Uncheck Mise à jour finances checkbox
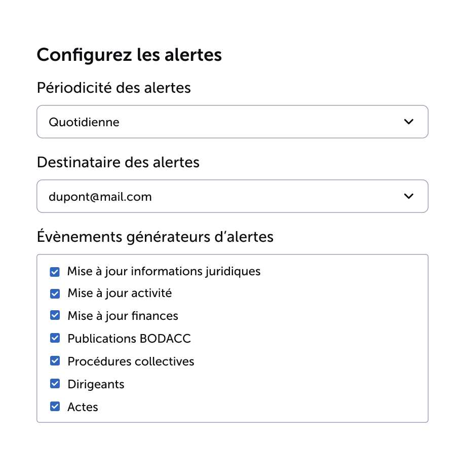The image size is (465, 476). point(55,315)
